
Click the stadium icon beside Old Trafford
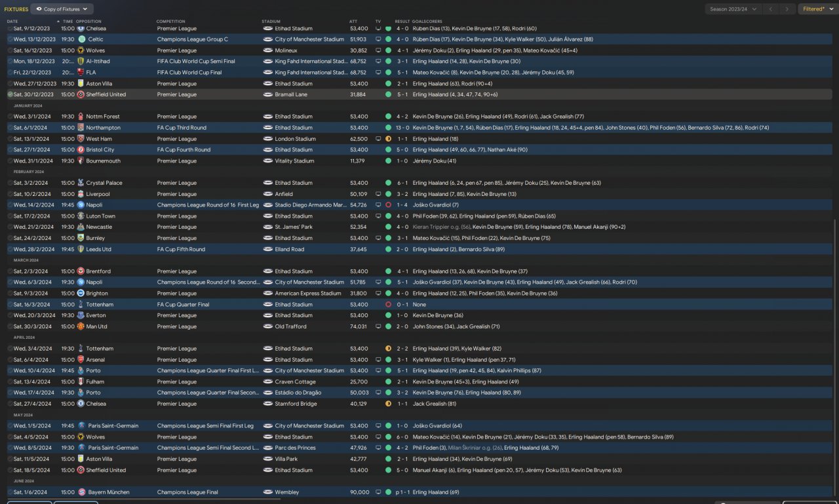click(x=267, y=326)
